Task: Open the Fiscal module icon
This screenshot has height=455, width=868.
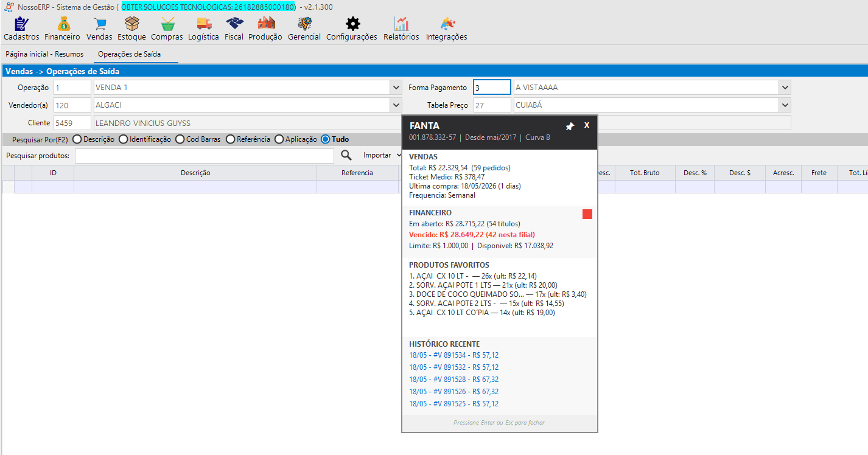Action: point(234,24)
